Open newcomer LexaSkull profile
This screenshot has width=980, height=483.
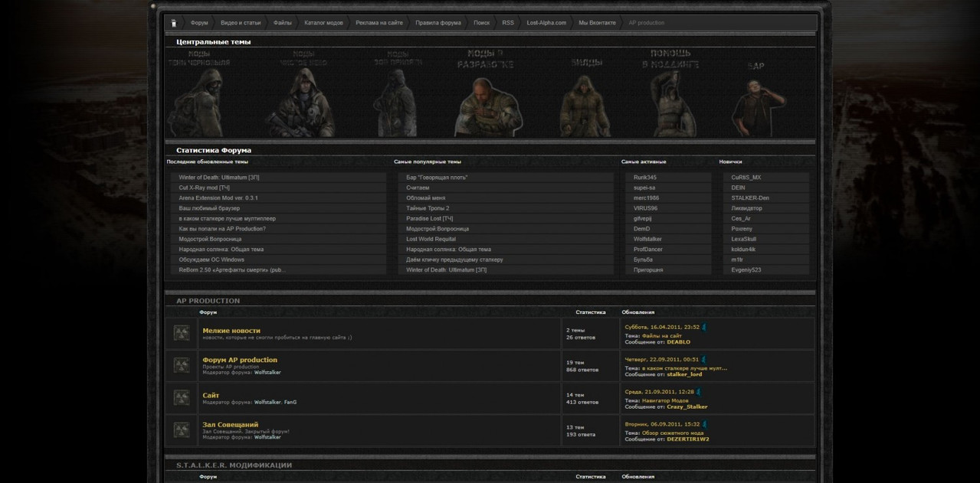tap(744, 239)
